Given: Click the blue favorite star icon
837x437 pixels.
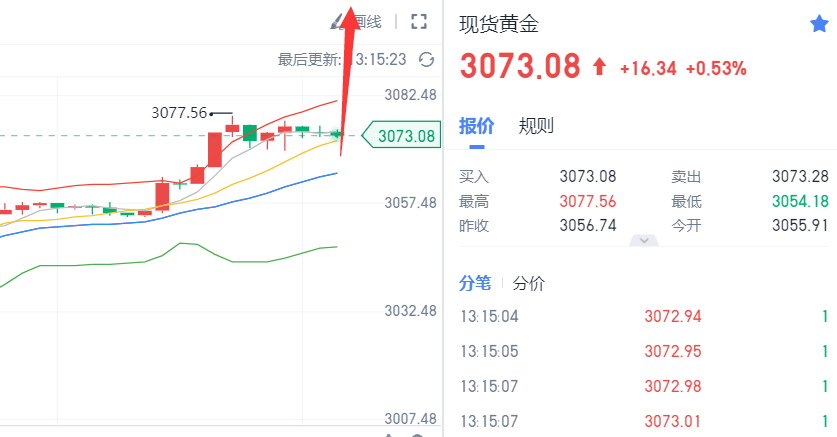Looking at the screenshot, I should 819,24.
